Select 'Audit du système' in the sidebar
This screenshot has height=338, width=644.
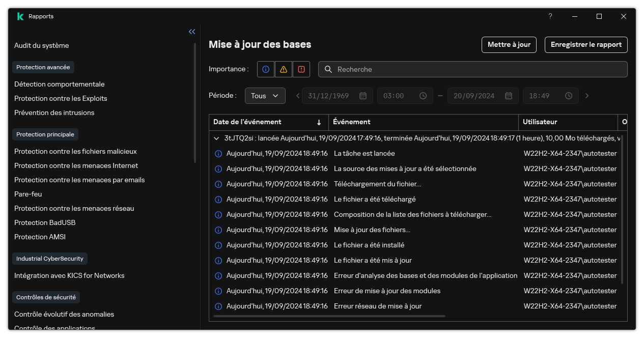click(42, 45)
